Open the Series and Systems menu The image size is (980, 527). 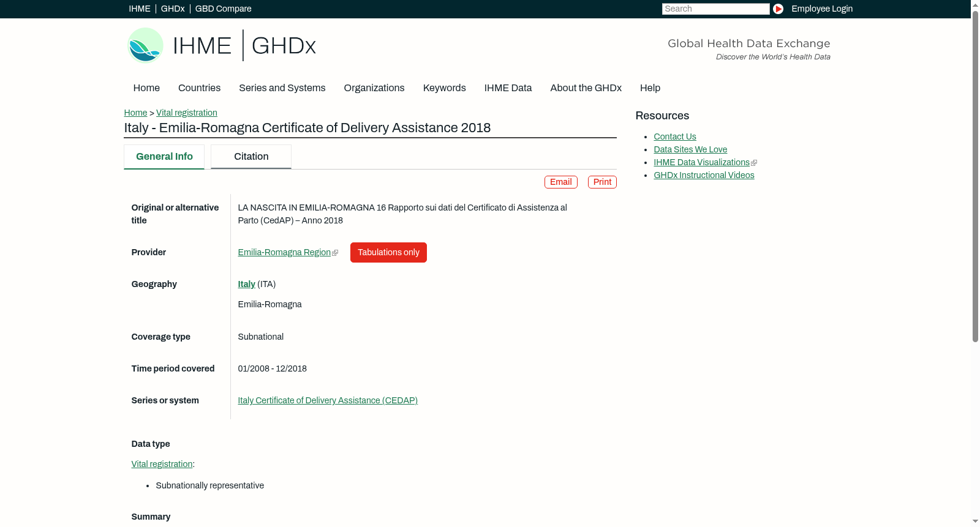click(x=282, y=88)
